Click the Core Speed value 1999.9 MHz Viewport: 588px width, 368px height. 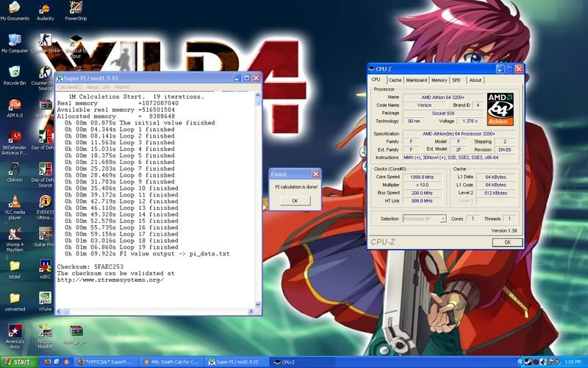click(422, 177)
